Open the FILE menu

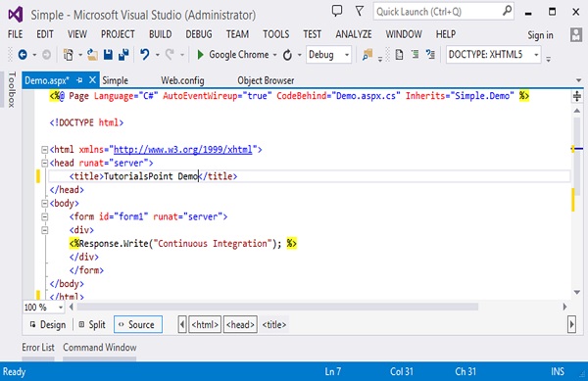click(15, 34)
